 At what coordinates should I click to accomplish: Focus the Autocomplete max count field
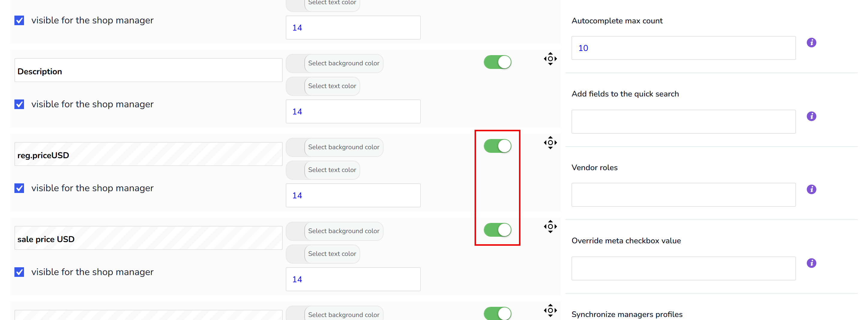[x=683, y=48]
